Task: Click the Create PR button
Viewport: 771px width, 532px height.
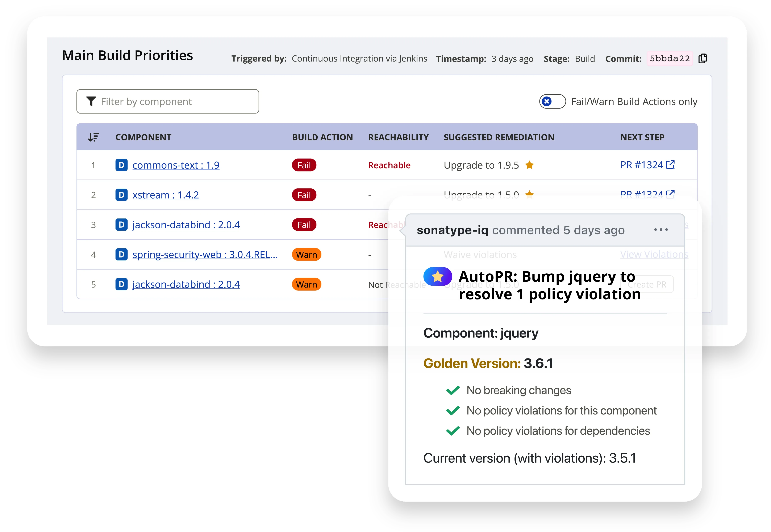Action: (647, 284)
